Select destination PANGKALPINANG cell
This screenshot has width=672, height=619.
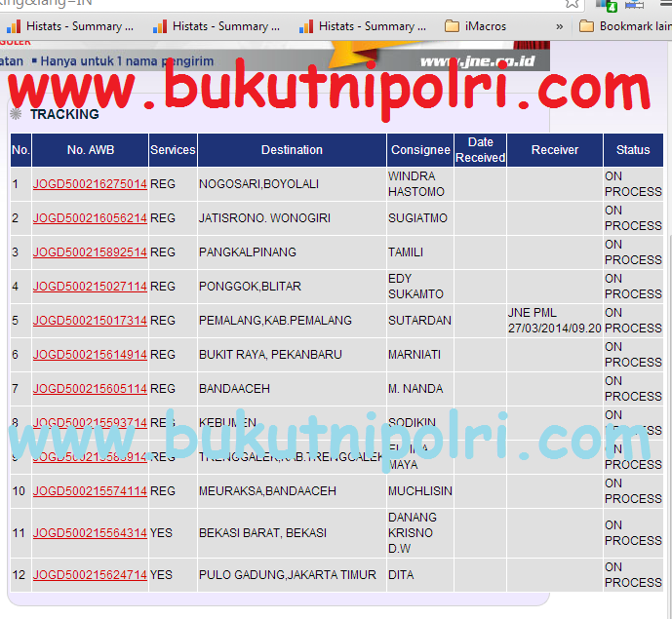coord(292,252)
